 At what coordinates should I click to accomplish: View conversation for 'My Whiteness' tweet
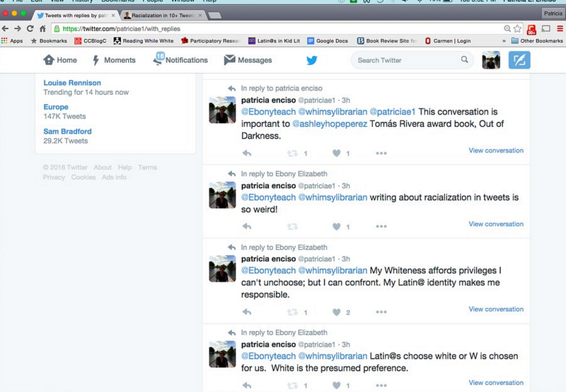coord(496,309)
